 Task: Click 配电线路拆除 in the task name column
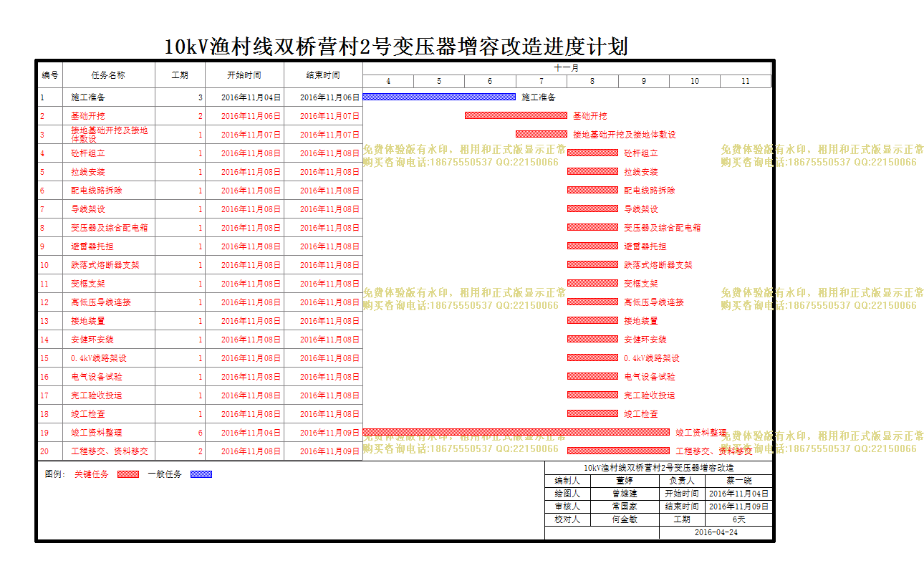pos(97,191)
